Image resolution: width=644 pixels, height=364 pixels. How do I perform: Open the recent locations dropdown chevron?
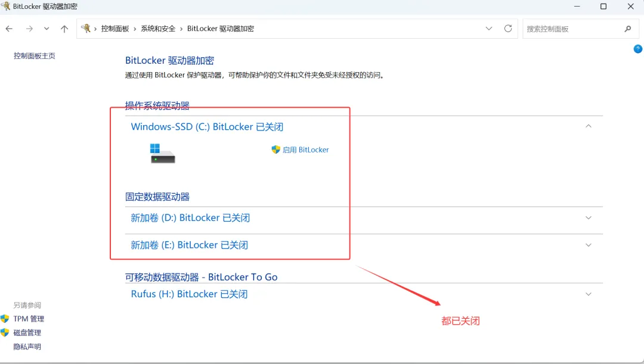47,29
